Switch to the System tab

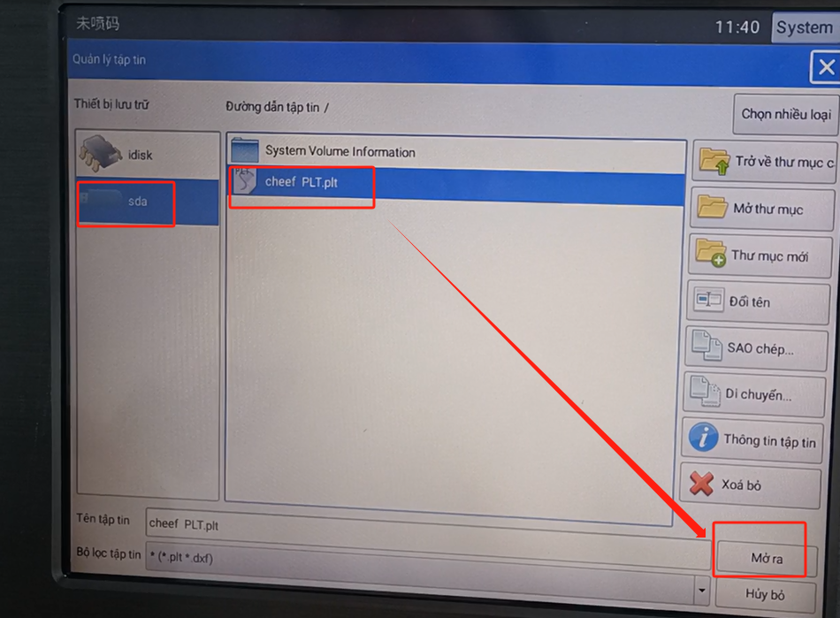803,27
